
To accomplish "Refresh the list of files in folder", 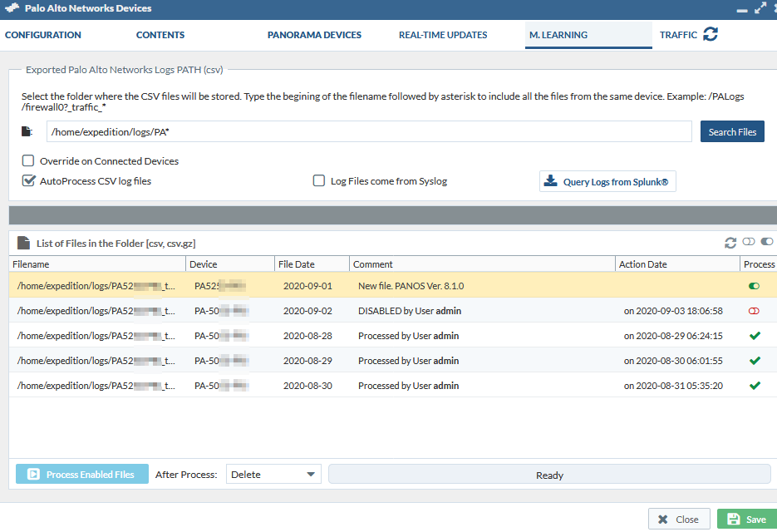I will point(730,243).
